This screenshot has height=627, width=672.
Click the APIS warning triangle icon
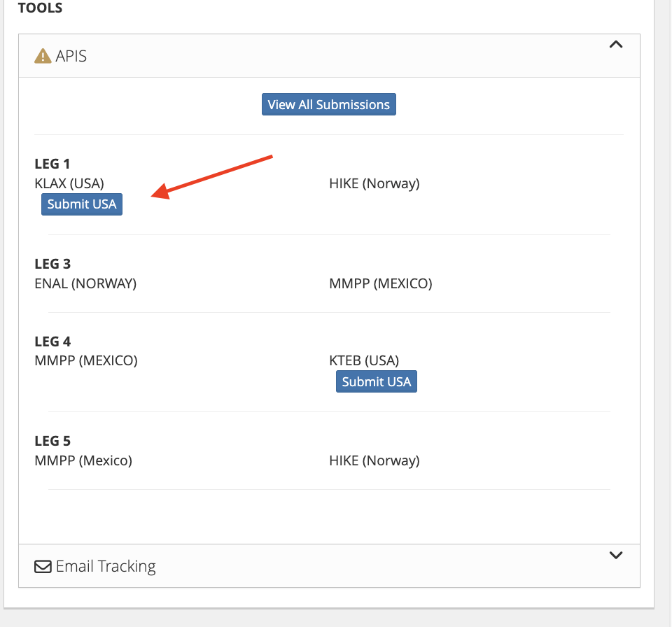43,56
